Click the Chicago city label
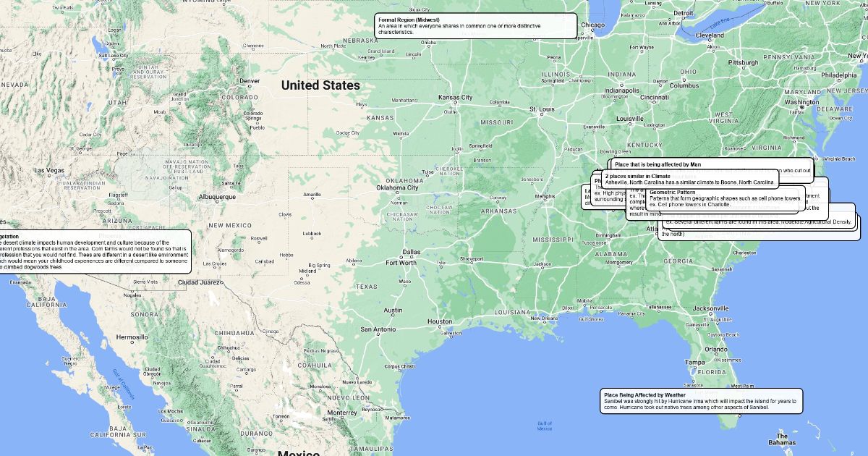 tap(592, 25)
